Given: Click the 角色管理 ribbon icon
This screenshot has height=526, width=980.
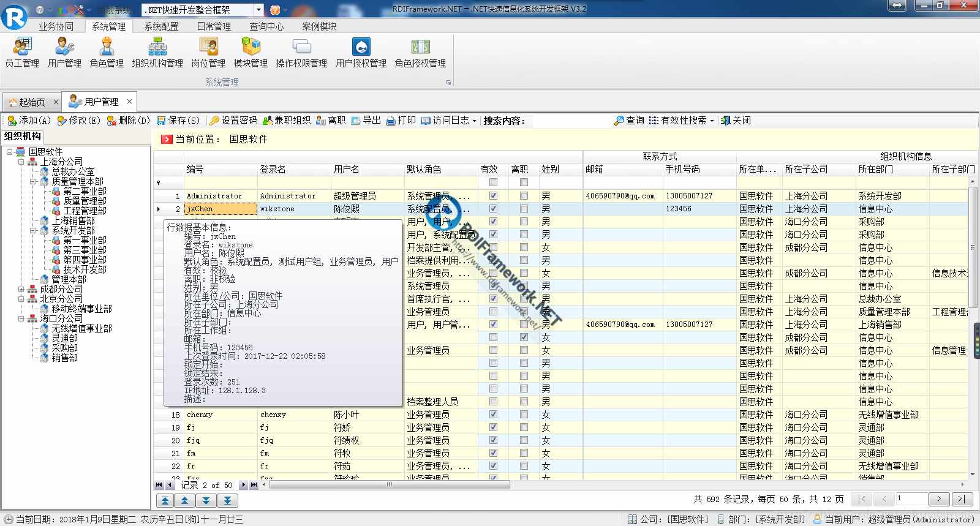Looking at the screenshot, I should 107,53.
